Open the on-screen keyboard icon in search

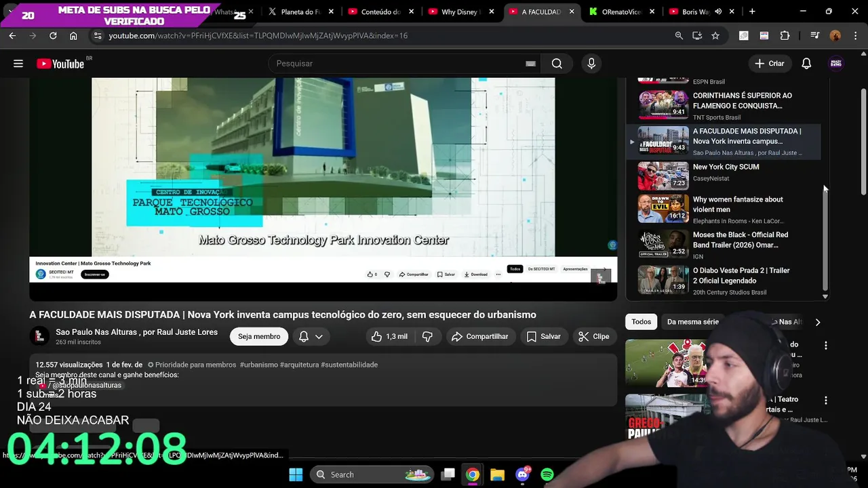click(x=530, y=64)
